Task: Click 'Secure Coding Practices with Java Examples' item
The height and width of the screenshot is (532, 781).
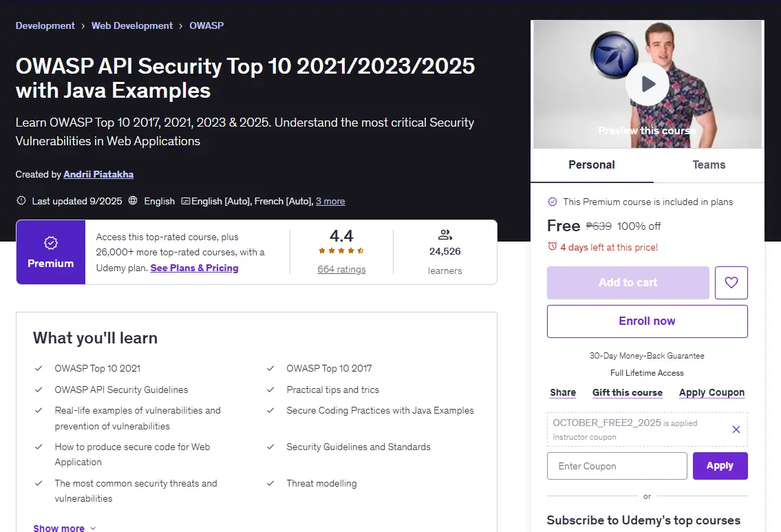Action: click(x=380, y=410)
